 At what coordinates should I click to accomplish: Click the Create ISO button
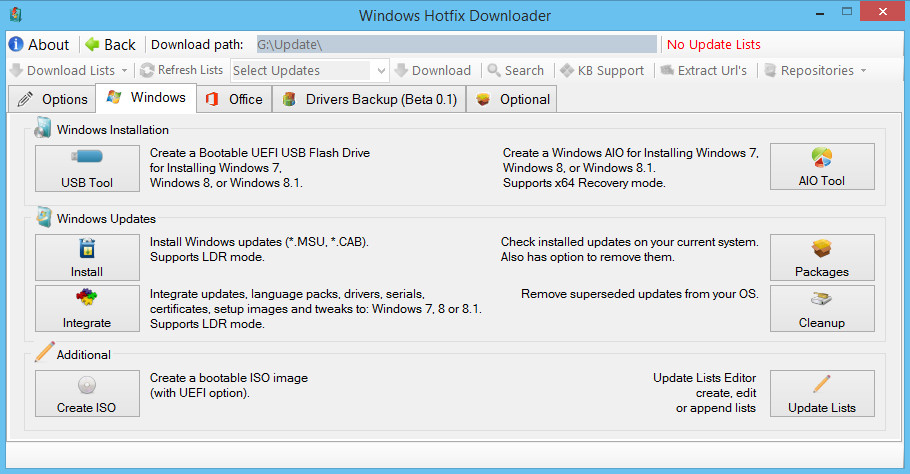tap(87, 393)
